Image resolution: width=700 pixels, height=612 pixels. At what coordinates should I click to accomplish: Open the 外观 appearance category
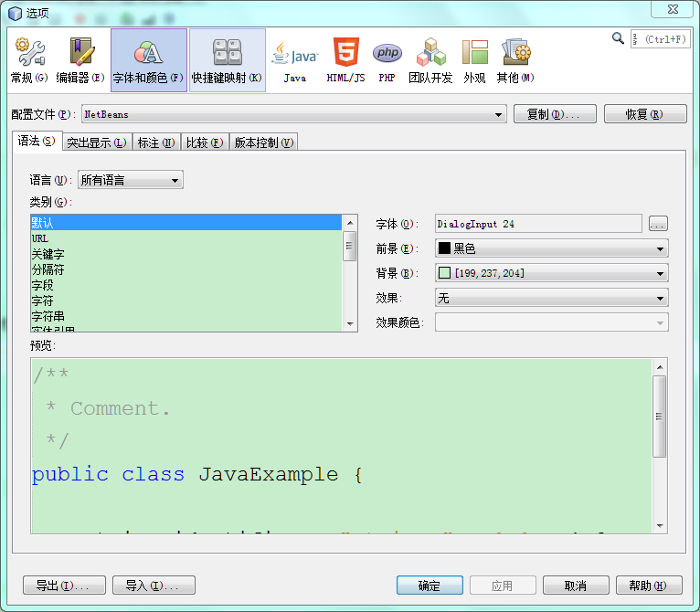click(x=474, y=60)
